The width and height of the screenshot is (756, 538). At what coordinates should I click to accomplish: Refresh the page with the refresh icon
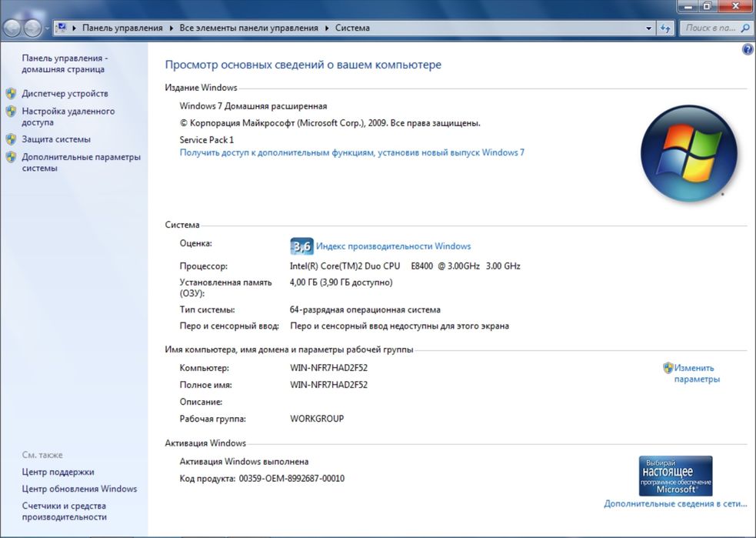665,28
